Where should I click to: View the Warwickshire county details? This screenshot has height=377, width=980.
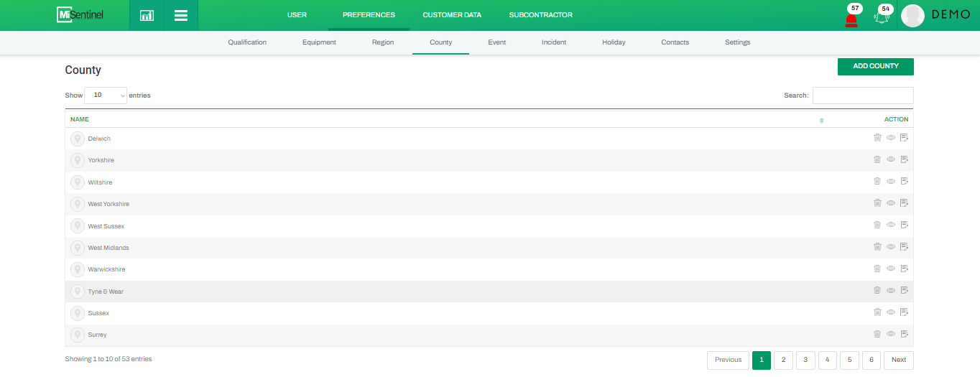[x=891, y=269]
